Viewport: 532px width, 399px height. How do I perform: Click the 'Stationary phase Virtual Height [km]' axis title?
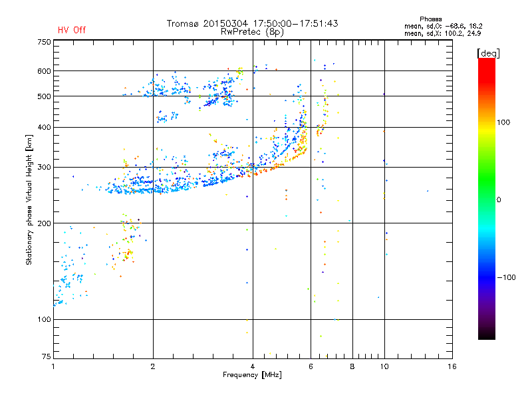[29, 199]
